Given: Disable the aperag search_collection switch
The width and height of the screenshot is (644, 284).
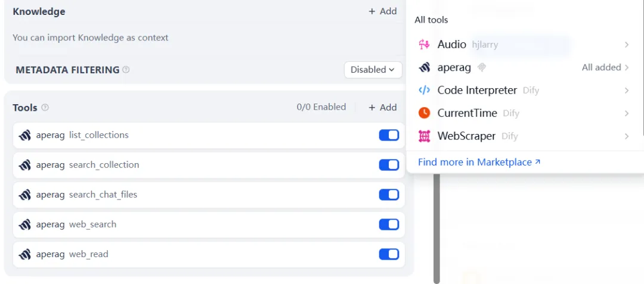Looking at the screenshot, I should [389, 165].
